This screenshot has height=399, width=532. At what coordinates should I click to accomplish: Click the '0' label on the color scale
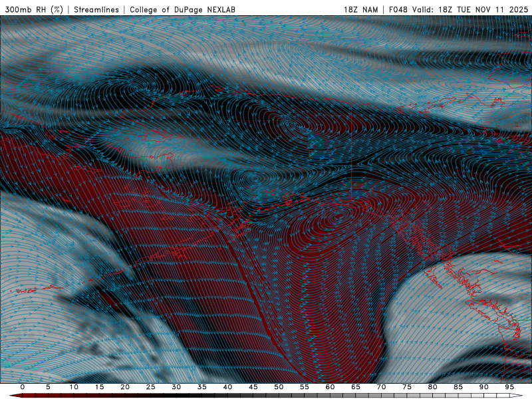23,387
